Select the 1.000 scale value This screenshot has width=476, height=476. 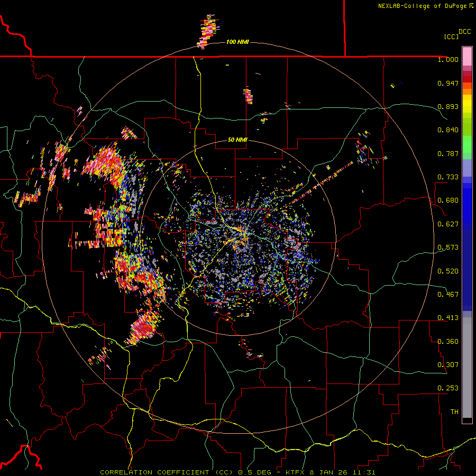448,59
